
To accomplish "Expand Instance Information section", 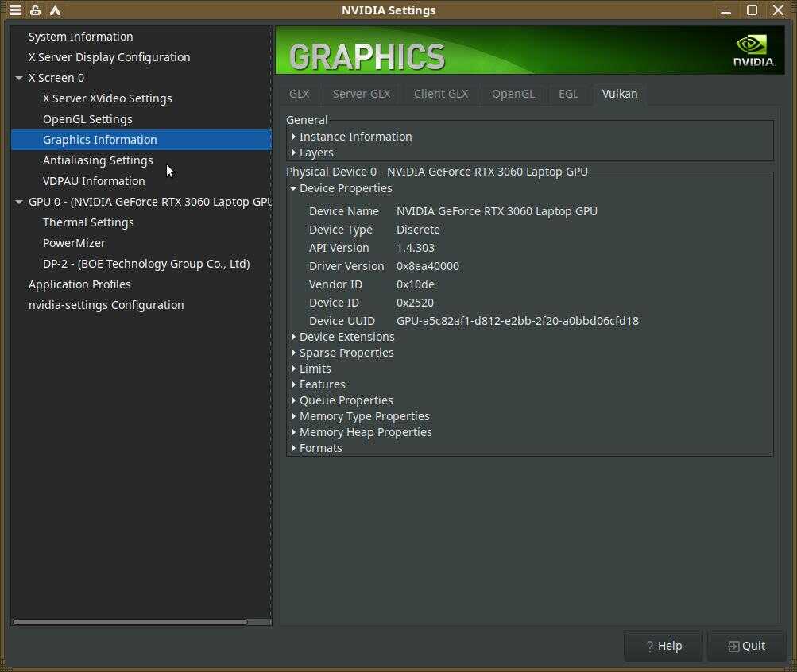I will pos(293,137).
